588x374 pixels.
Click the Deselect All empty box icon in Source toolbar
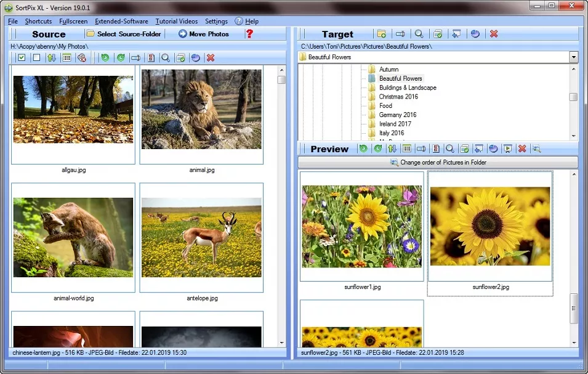coord(36,57)
